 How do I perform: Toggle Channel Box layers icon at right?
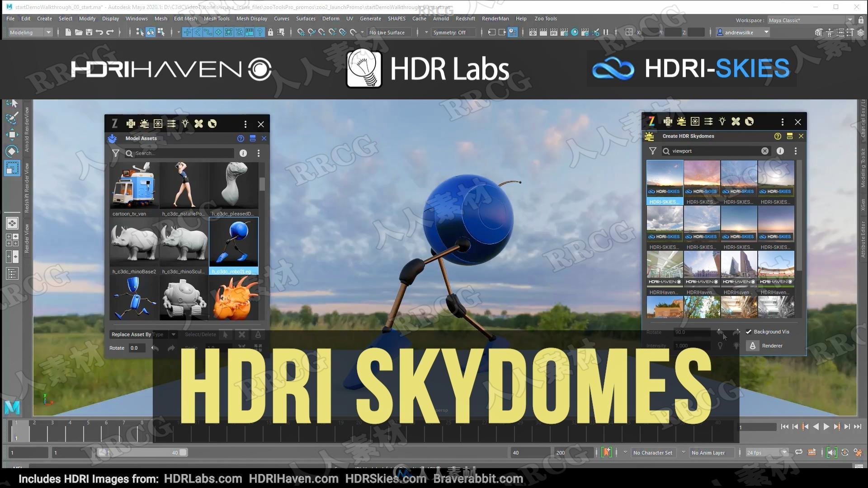(x=860, y=32)
